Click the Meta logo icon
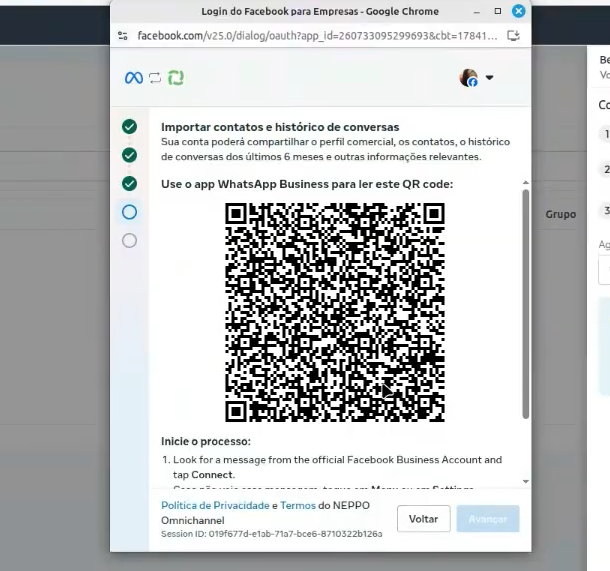The image size is (610, 571). coord(134,78)
